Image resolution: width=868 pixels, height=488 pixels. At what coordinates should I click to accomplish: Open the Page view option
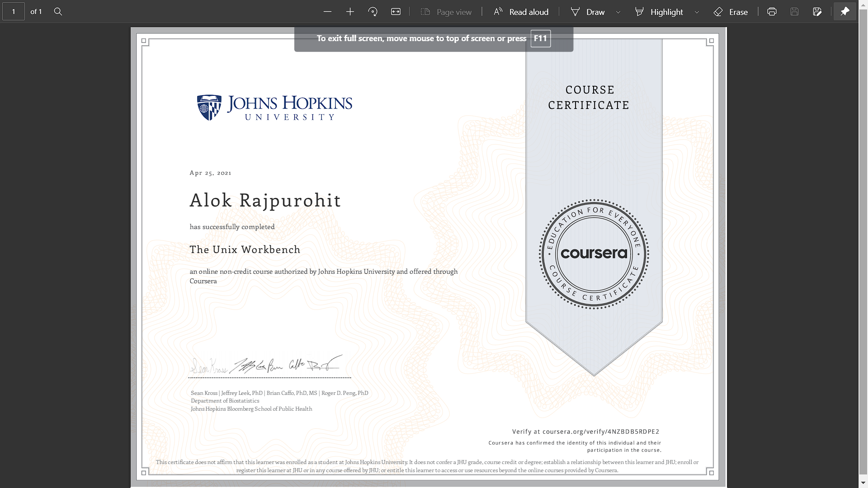[x=446, y=12]
